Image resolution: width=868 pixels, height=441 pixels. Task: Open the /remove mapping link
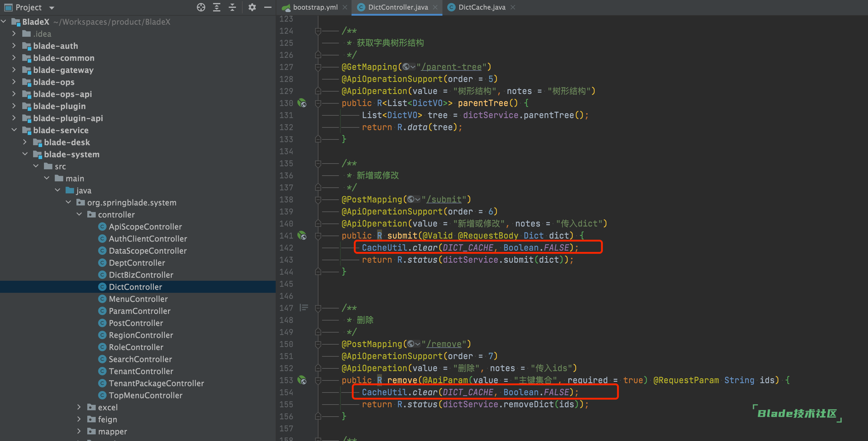[444, 344]
